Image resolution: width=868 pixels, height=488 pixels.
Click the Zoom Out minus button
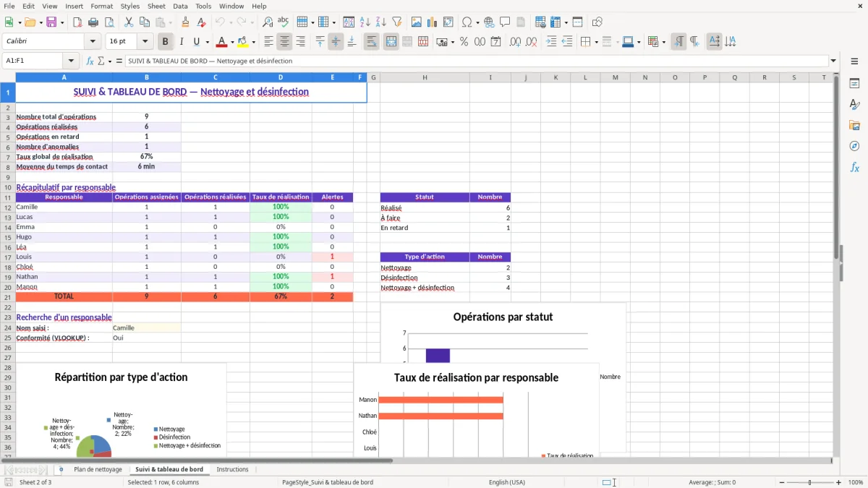783,482
